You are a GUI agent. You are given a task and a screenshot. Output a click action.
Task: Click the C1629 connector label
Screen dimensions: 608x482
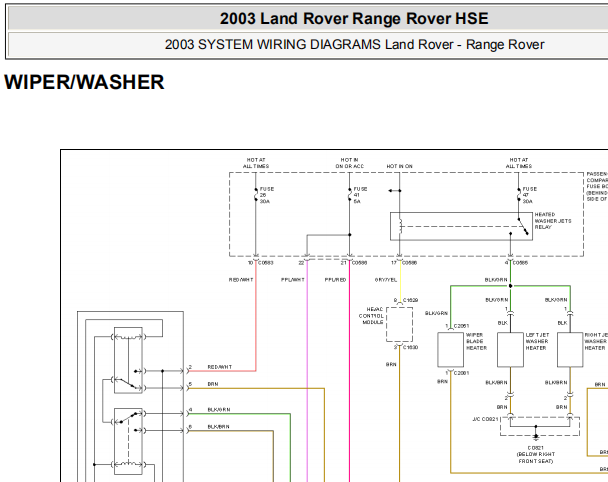[410, 300]
